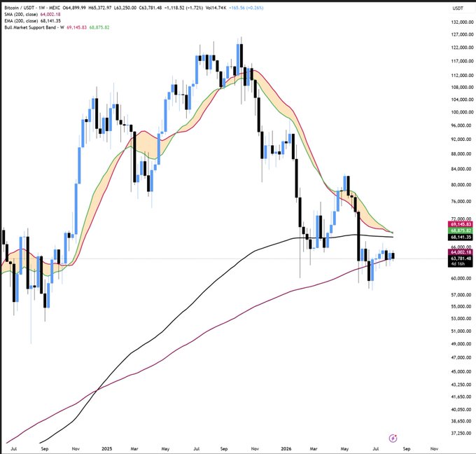This screenshot has width=476, height=454.
Task: Click the 2025 label on time axis
Action: click(106, 448)
